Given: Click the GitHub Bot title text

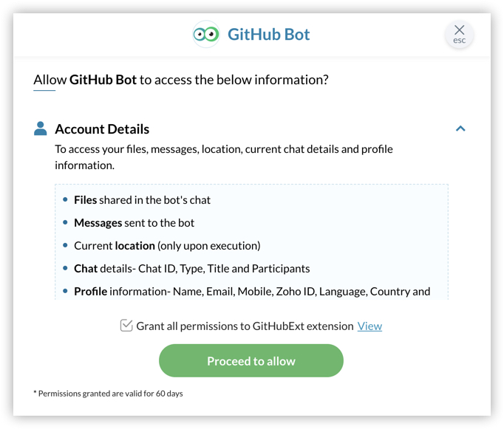Looking at the screenshot, I should tap(269, 35).
